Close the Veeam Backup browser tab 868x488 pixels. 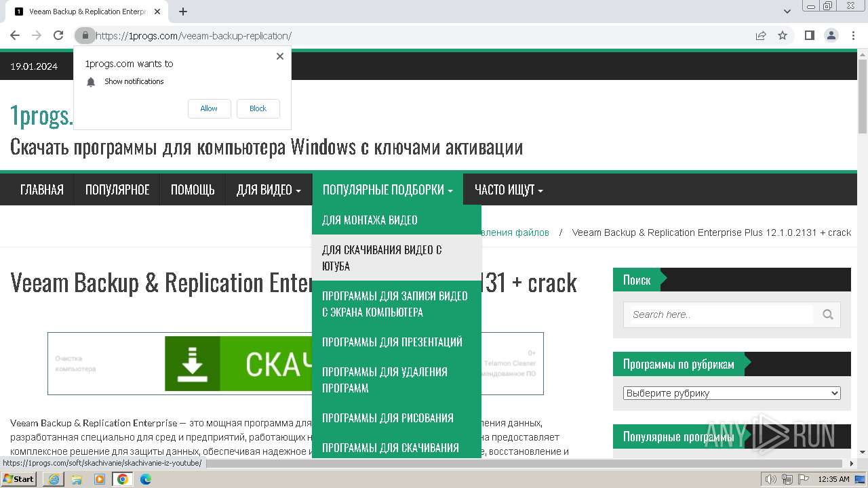[157, 12]
